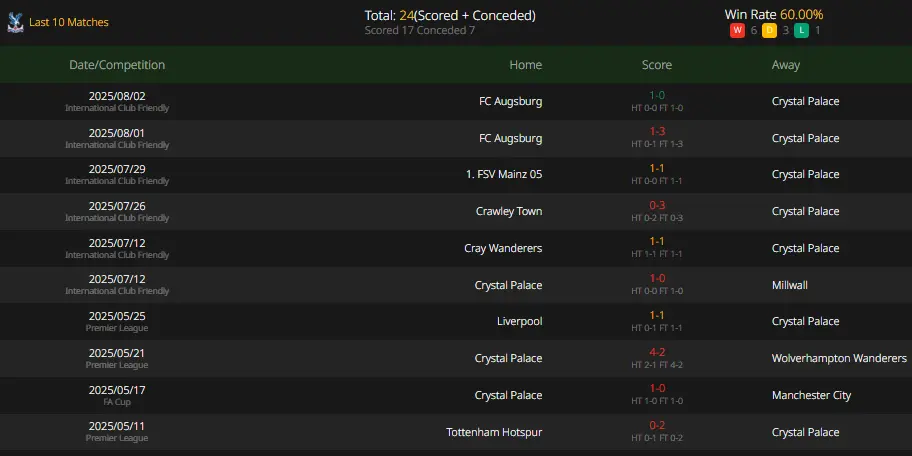The width and height of the screenshot is (912, 456).
Task: Open the 4-2 score against Wolverhampton
Action: coord(657,352)
